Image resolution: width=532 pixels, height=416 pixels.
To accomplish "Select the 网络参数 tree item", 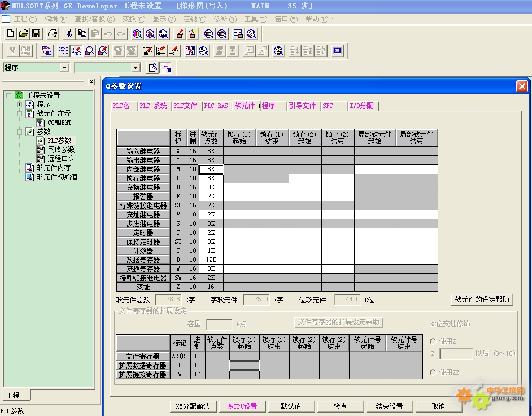I will 61,150.
